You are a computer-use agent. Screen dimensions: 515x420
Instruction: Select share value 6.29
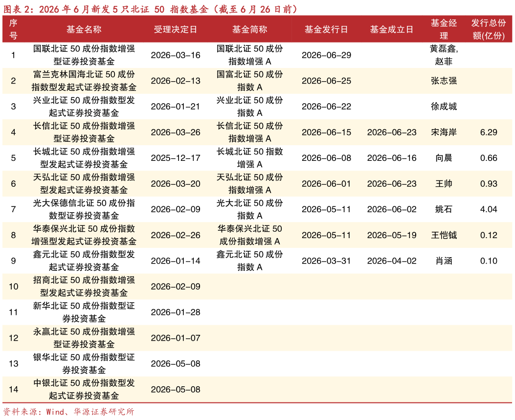[x=489, y=133]
